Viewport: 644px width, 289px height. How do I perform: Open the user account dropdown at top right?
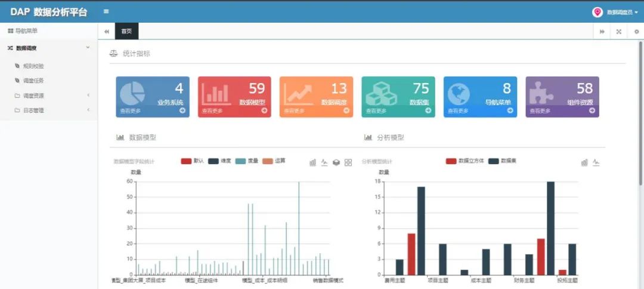click(615, 12)
